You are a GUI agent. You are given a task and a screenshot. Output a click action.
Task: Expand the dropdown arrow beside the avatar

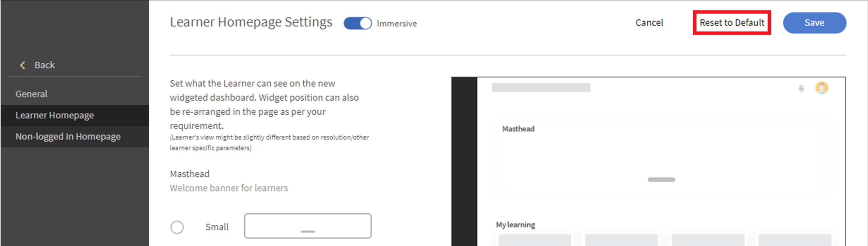(x=832, y=88)
